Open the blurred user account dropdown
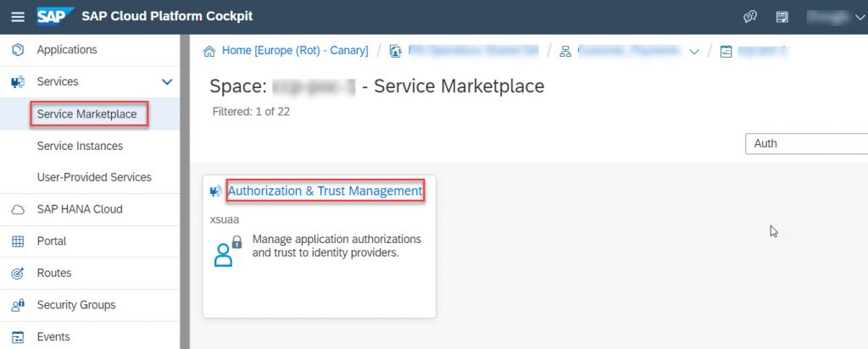The width and height of the screenshot is (868, 349). point(835,17)
